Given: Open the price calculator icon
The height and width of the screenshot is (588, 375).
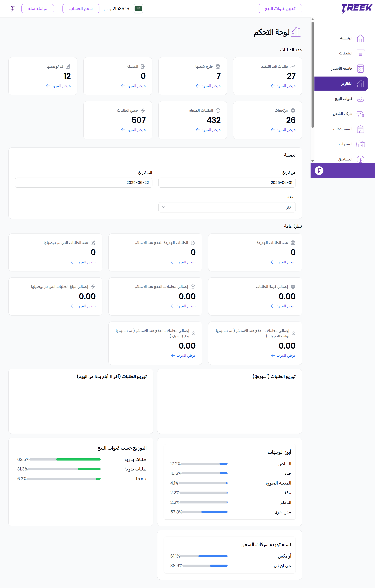Looking at the screenshot, I should pyautogui.click(x=360, y=69).
